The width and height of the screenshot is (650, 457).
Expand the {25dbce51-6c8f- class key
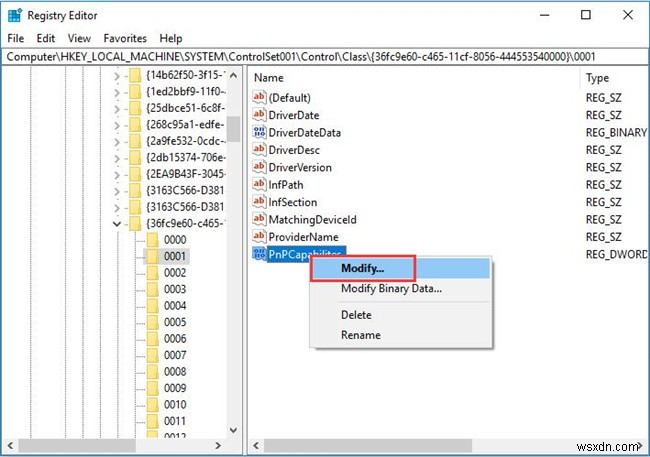[x=117, y=109]
